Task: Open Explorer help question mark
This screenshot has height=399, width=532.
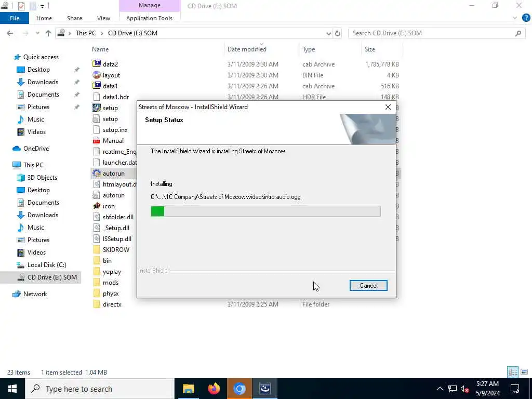Action: coord(526,18)
